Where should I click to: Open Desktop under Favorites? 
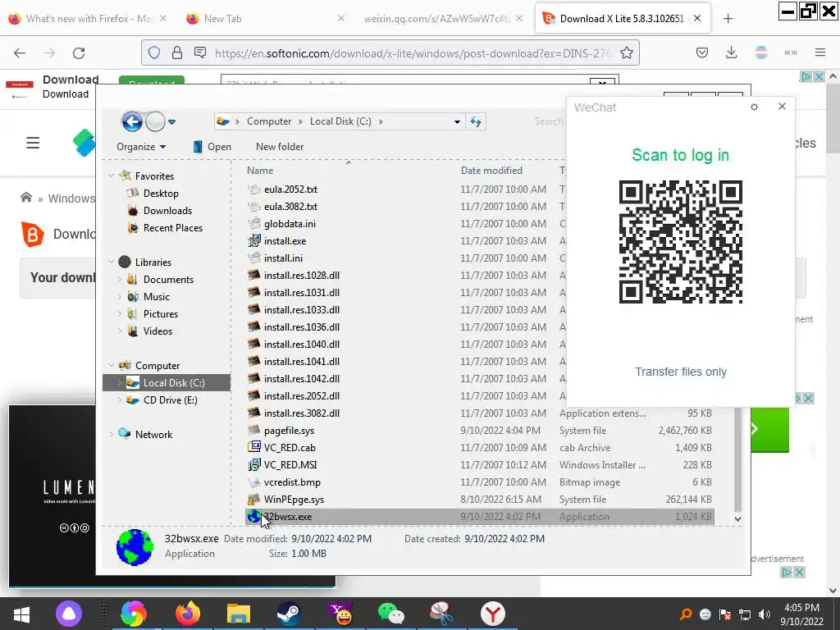point(161,194)
